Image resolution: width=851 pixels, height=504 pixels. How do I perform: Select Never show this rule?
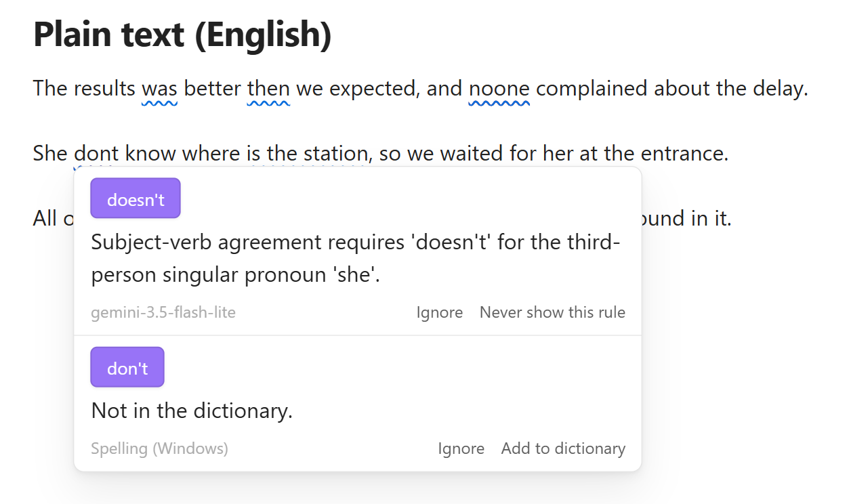[552, 312]
